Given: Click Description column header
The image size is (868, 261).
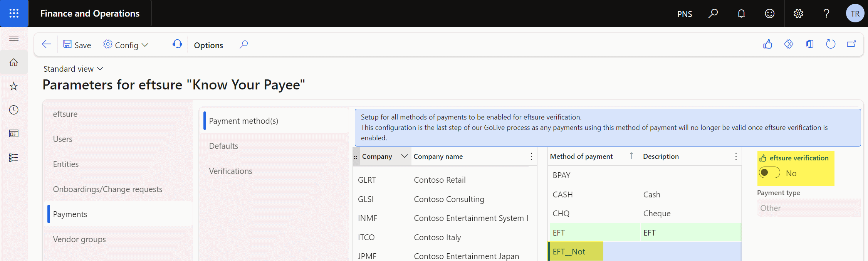Looking at the screenshot, I should click(661, 156).
